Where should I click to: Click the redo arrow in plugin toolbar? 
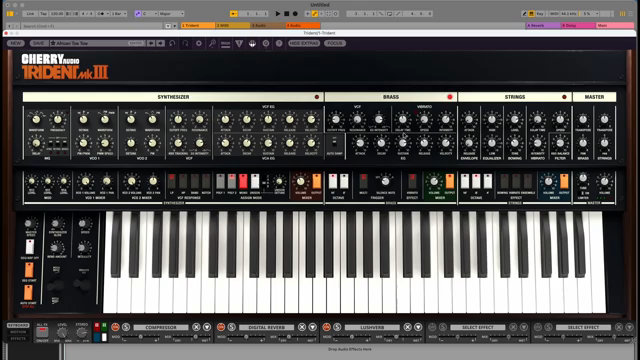point(185,43)
